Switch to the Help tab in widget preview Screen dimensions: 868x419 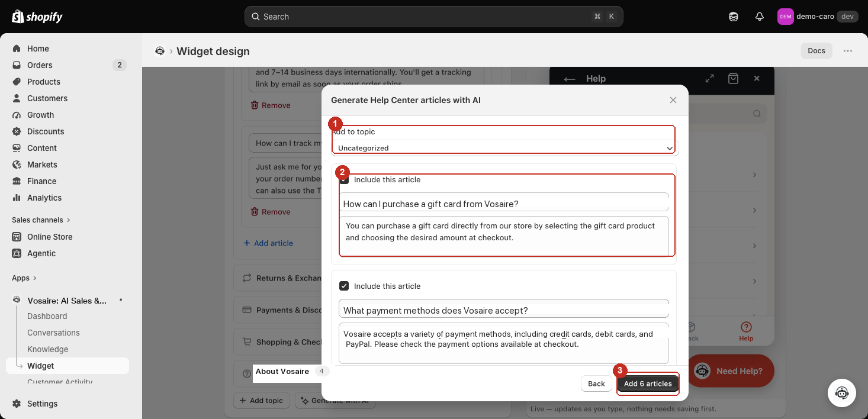click(x=746, y=331)
